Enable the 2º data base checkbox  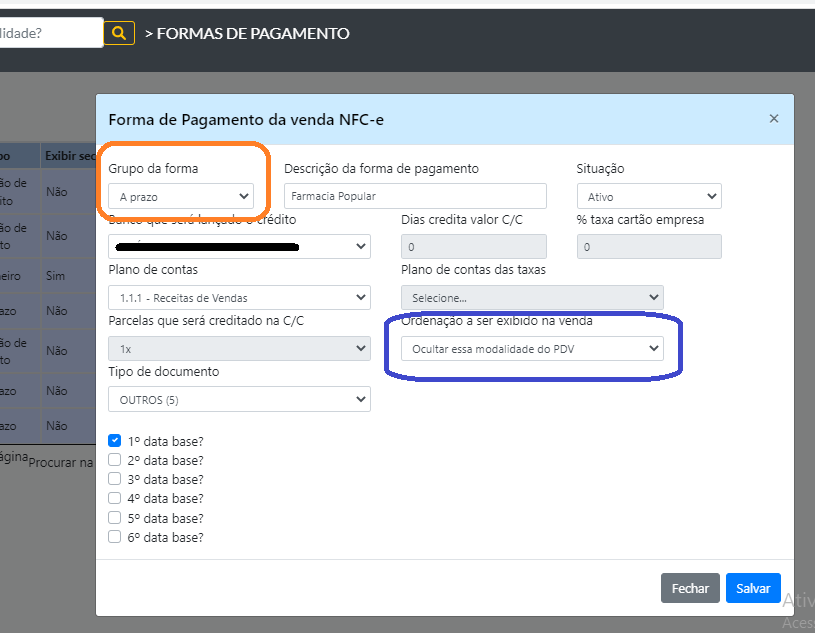coord(115,460)
